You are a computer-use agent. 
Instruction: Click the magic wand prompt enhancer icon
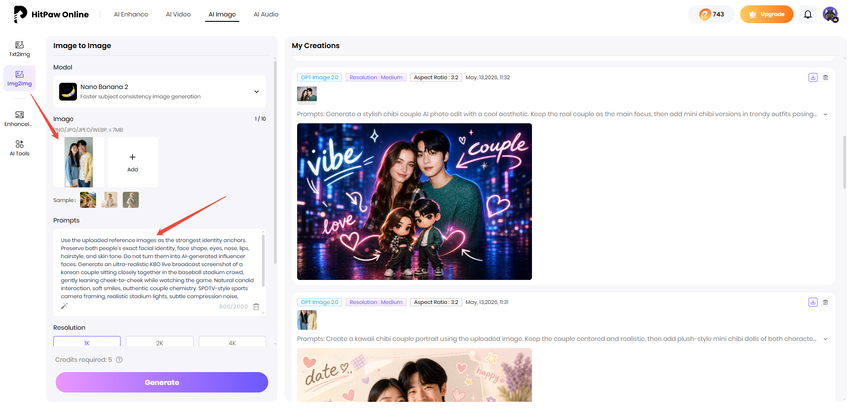(x=64, y=307)
